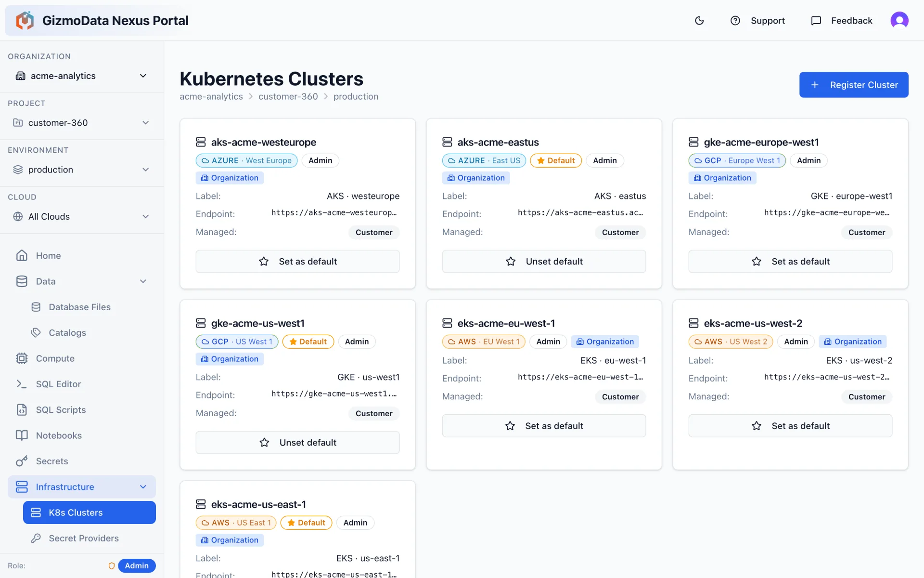Click the AZURE East US badge
924x578 pixels.
[x=484, y=160]
